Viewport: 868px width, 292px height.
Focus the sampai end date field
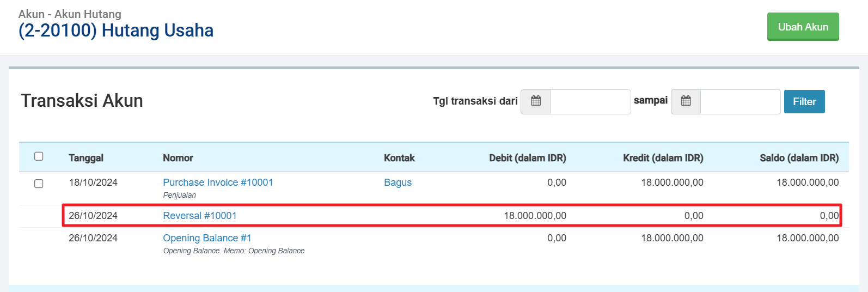(x=741, y=102)
